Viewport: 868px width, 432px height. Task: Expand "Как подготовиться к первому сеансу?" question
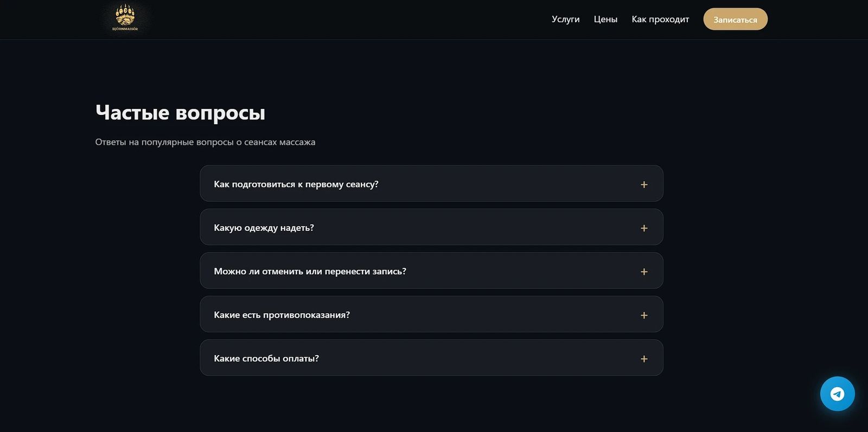click(431, 184)
